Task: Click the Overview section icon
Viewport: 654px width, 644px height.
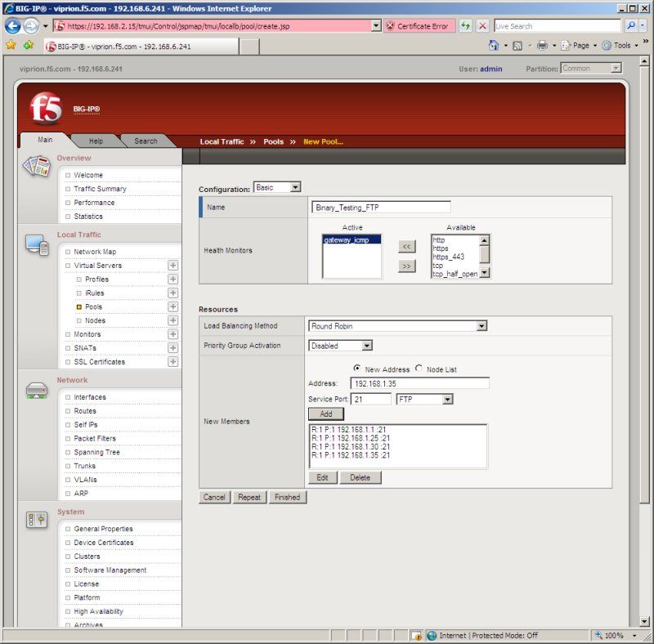Action: [37, 167]
